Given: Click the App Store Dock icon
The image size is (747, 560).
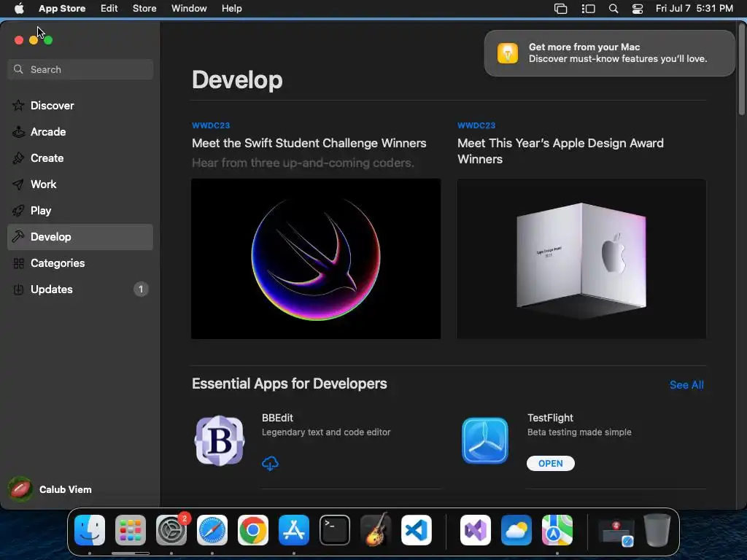Looking at the screenshot, I should [x=294, y=530].
